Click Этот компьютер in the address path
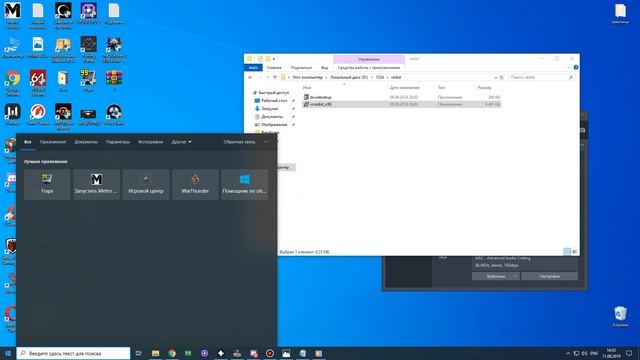This screenshot has width=640, height=360. click(307, 77)
